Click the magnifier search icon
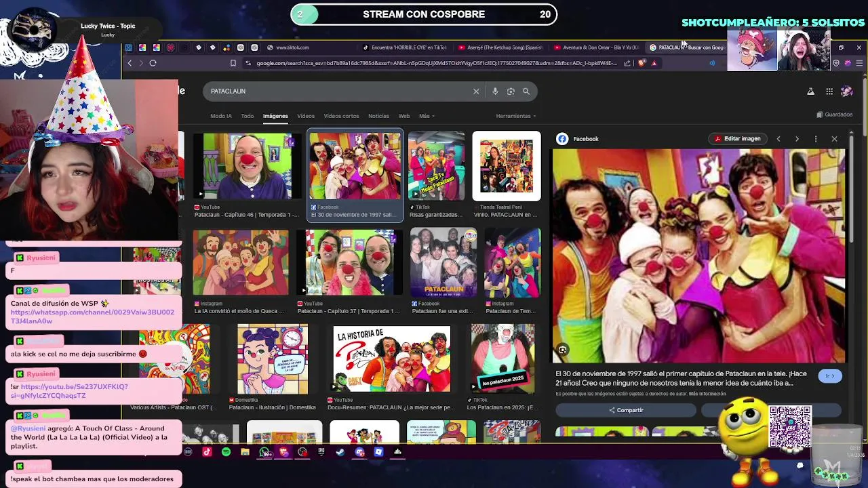Screen dimensions: 868x488 pyautogui.click(x=526, y=91)
